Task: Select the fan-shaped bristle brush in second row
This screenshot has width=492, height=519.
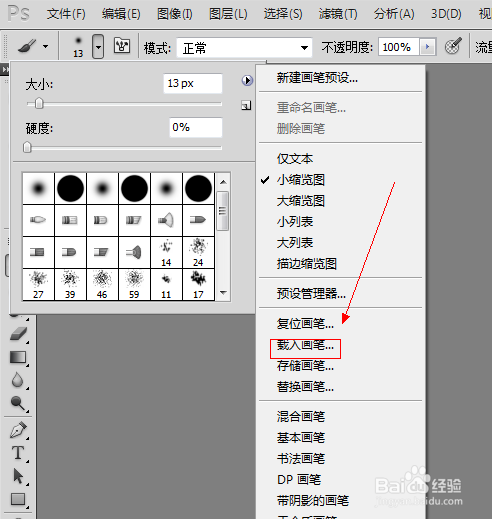Action: tap(166, 220)
